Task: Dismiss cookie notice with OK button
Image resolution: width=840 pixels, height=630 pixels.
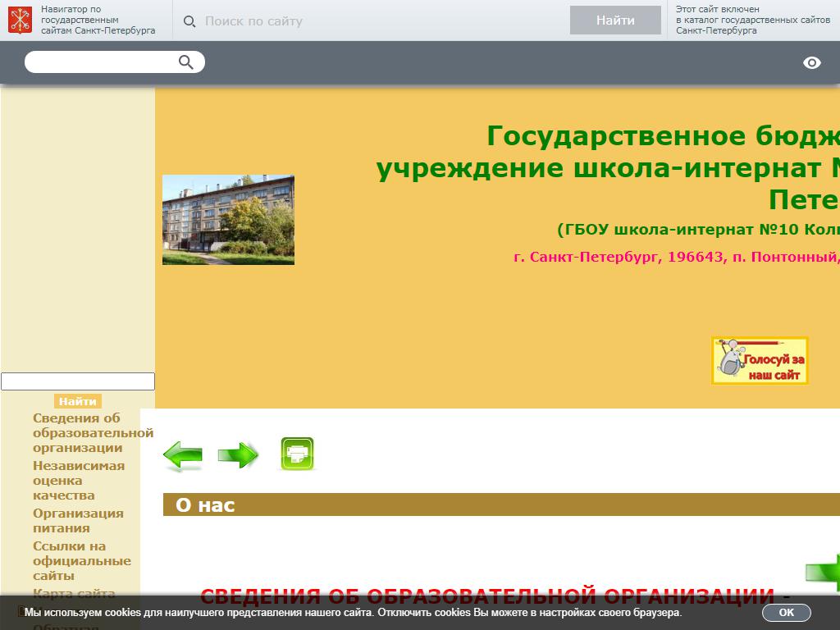Action: click(x=786, y=613)
